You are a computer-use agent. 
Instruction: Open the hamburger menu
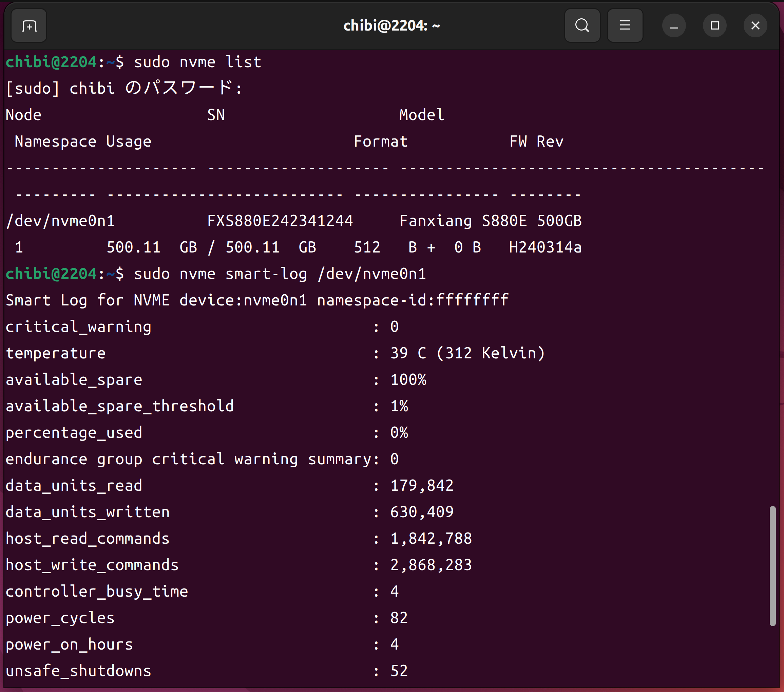pyautogui.click(x=625, y=26)
